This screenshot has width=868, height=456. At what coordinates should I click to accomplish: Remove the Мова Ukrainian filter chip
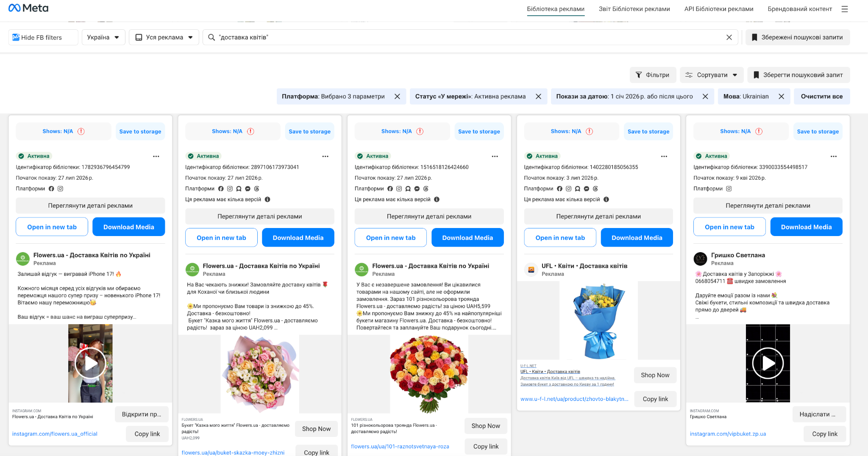pyautogui.click(x=781, y=97)
